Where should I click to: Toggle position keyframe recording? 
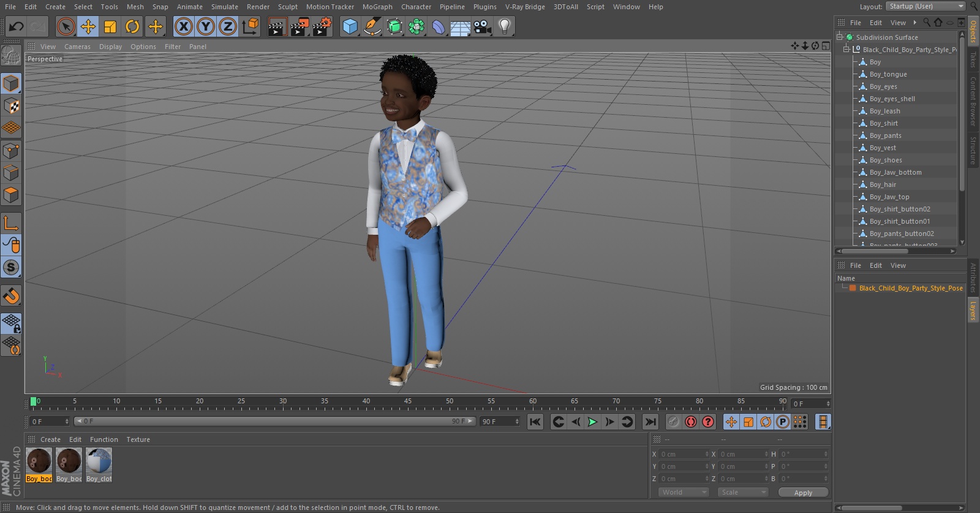click(x=731, y=422)
